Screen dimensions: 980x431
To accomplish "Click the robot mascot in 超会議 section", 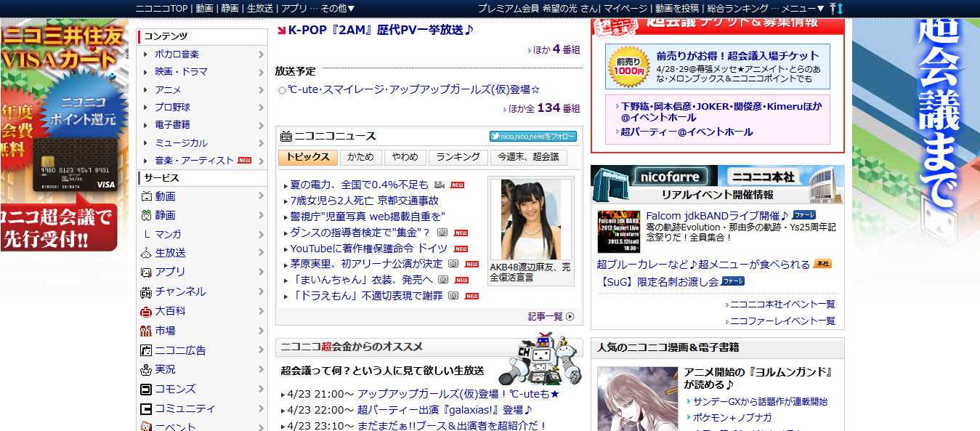I will pyautogui.click(x=541, y=358).
